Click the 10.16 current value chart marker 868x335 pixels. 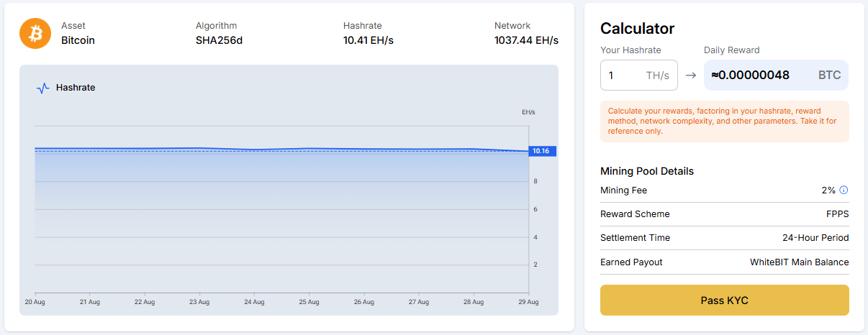coord(542,151)
